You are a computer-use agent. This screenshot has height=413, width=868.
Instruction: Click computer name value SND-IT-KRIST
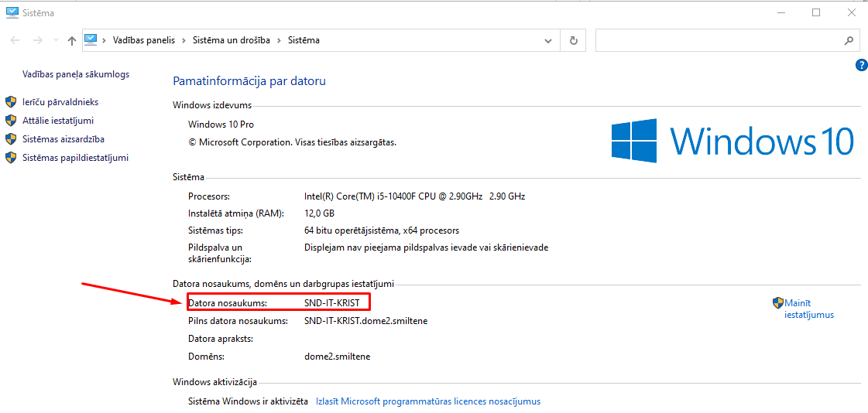[332, 303]
